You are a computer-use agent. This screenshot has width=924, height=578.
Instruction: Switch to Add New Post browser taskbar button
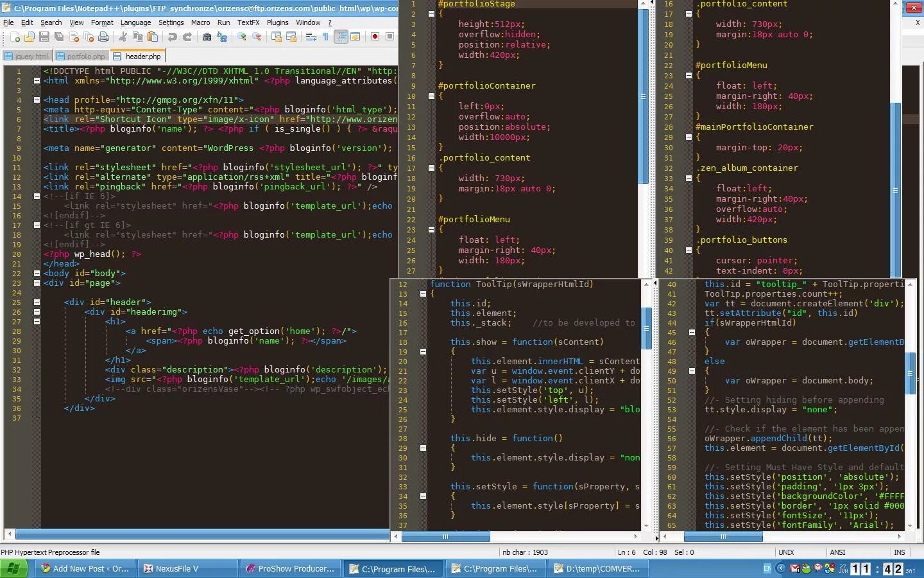click(85, 569)
